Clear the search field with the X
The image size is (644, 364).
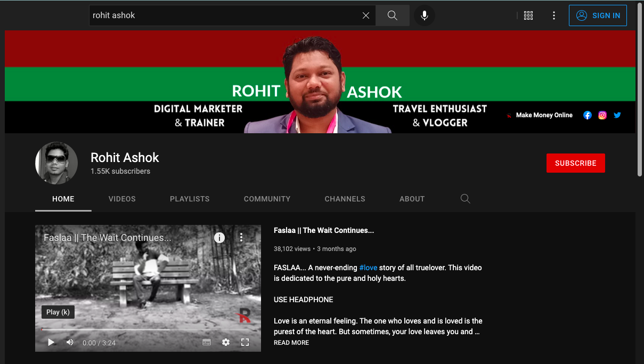366,15
